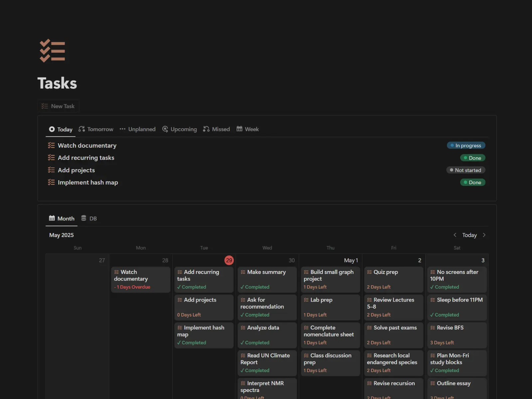Screen dimensions: 532x399
Task: Advance to next month with right chevron
Action: point(484,235)
